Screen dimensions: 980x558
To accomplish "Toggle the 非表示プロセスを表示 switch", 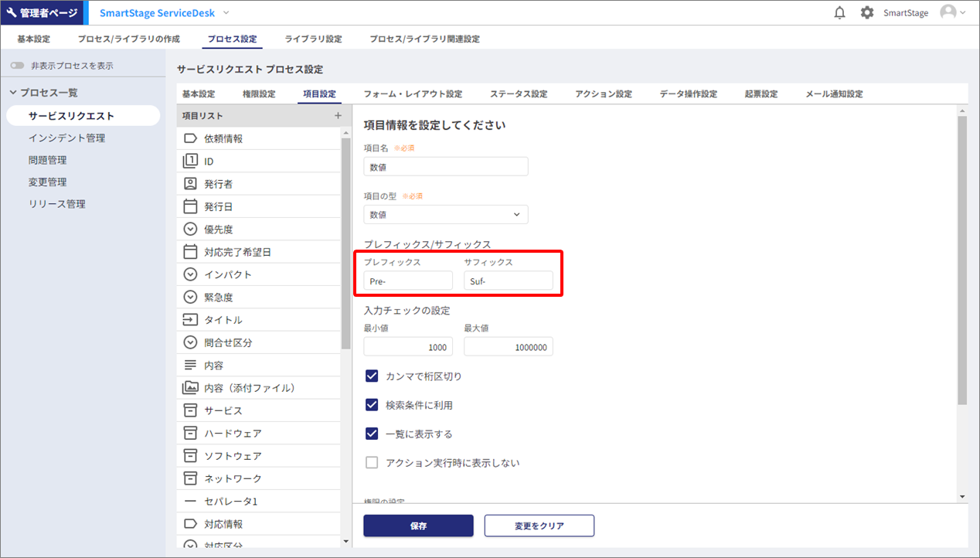I will click(17, 66).
